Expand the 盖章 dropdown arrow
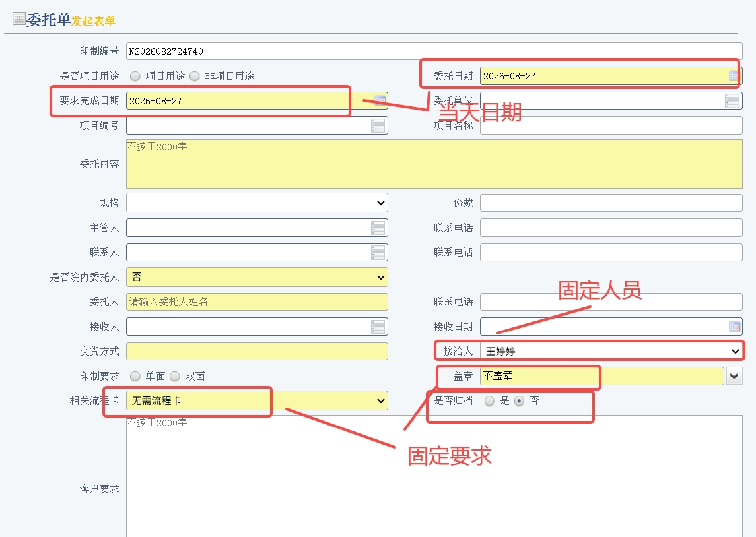Viewport: 756px width, 537px height. click(x=734, y=376)
